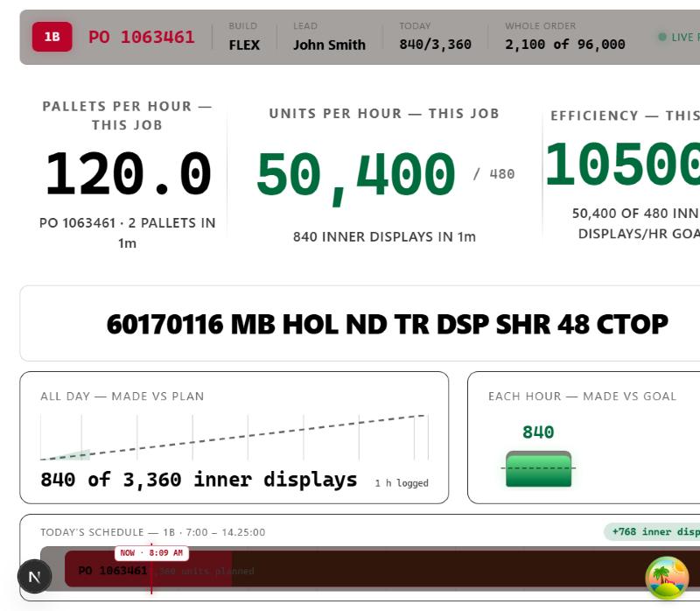
Task: Click the green LIVE status indicator
Action: [x=679, y=37]
